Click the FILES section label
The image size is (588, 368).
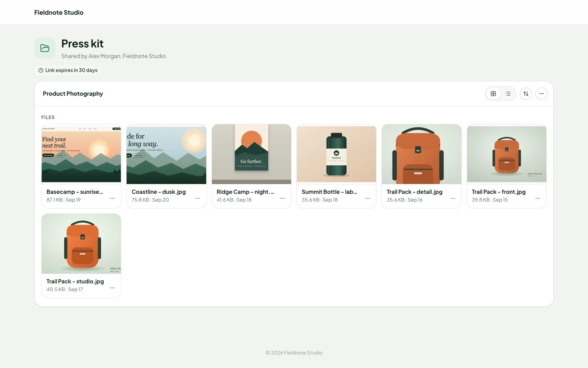tap(48, 117)
